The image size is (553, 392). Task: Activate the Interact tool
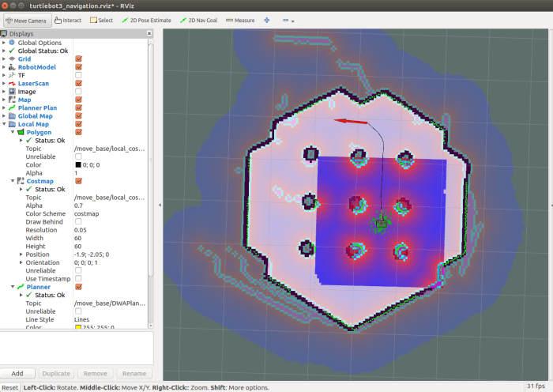(68, 21)
